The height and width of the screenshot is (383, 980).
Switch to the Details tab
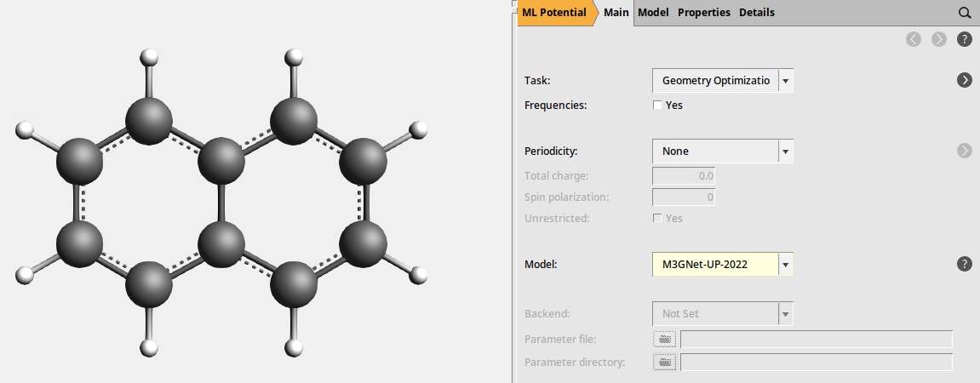point(756,13)
